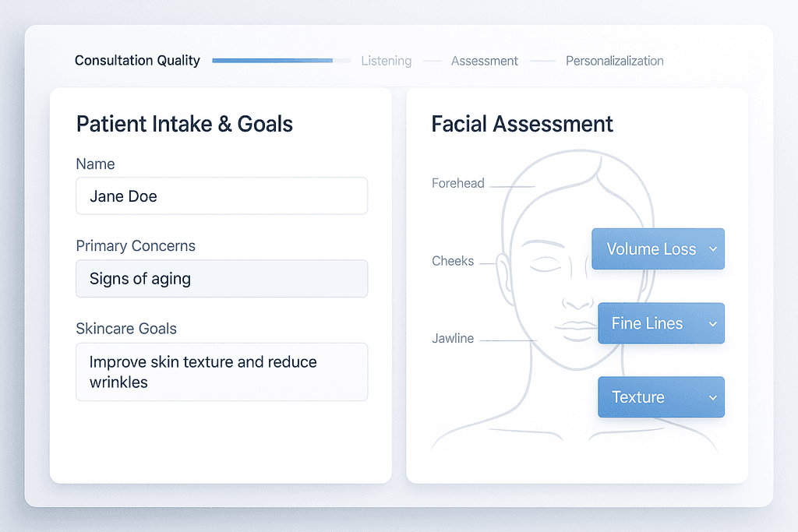Open the Texture assessment dropdown
The height and width of the screenshot is (532, 798).
pos(661,396)
